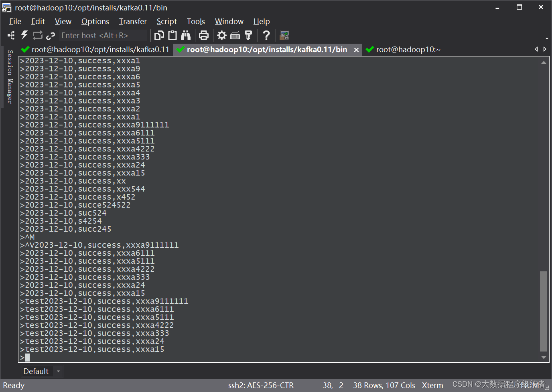Switch to the root@hadoop10:~ tab

click(404, 49)
